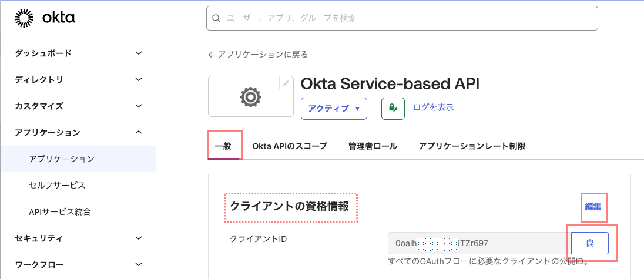Switch to the Okta APIのスコープ tab
The height and width of the screenshot is (279, 644).
pos(289,146)
